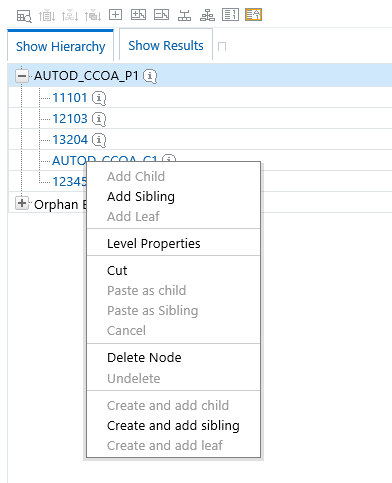Choose Delete Node from context menu
This screenshot has height=483, width=392.
(144, 358)
